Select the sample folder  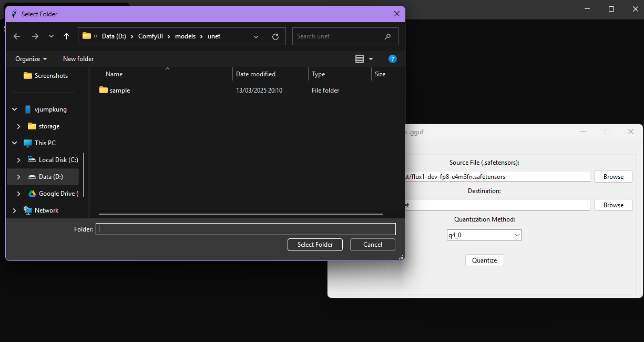point(119,90)
